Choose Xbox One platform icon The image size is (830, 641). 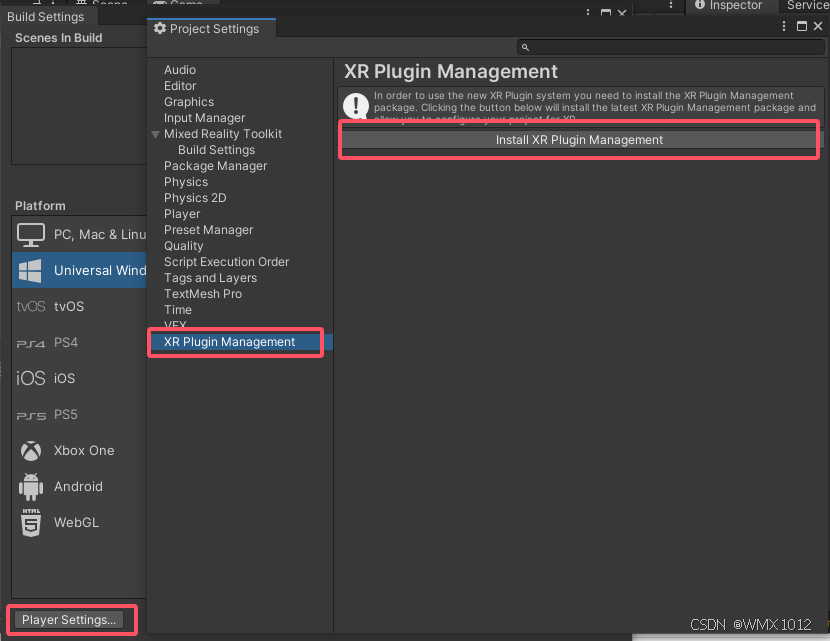coord(31,451)
